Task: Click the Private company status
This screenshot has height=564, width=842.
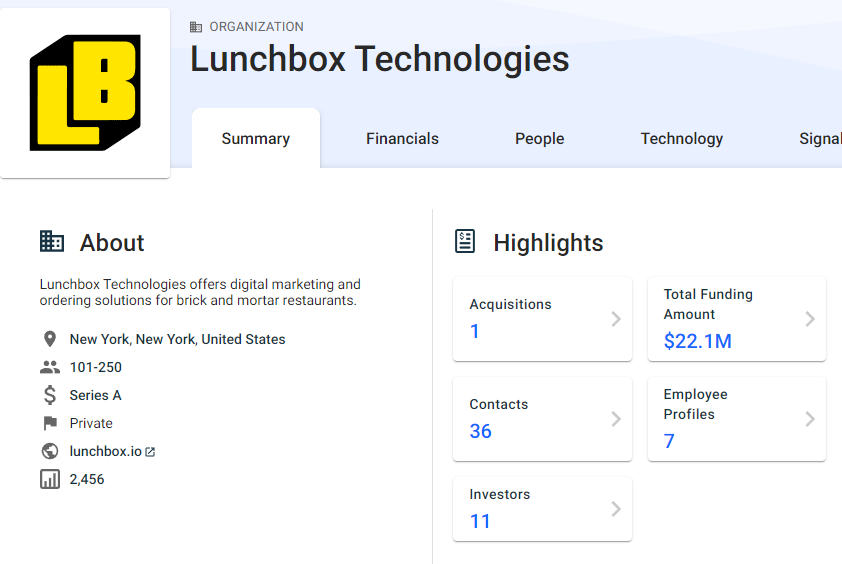Action: click(x=91, y=423)
